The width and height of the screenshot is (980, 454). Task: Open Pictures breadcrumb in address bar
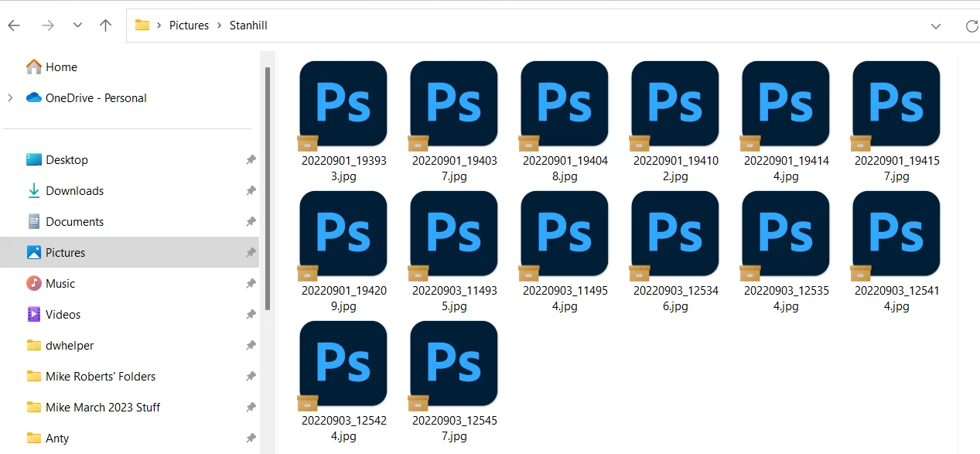click(190, 26)
